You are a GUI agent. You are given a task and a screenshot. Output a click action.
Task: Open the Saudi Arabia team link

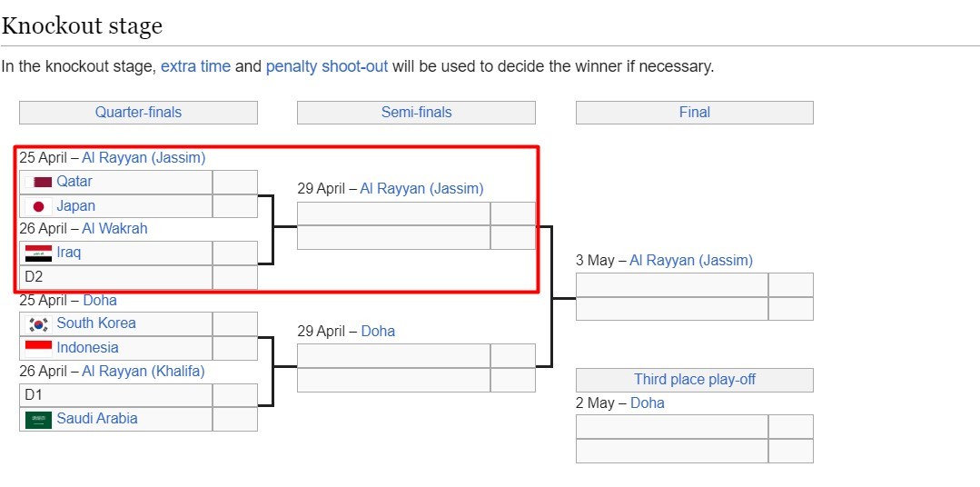97,419
